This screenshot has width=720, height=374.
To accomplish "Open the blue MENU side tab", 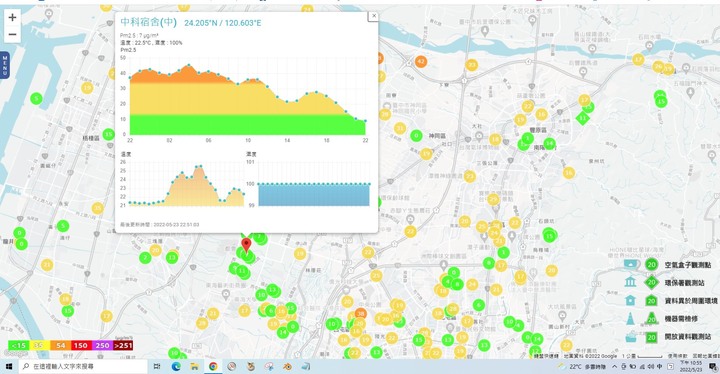I will point(4,65).
